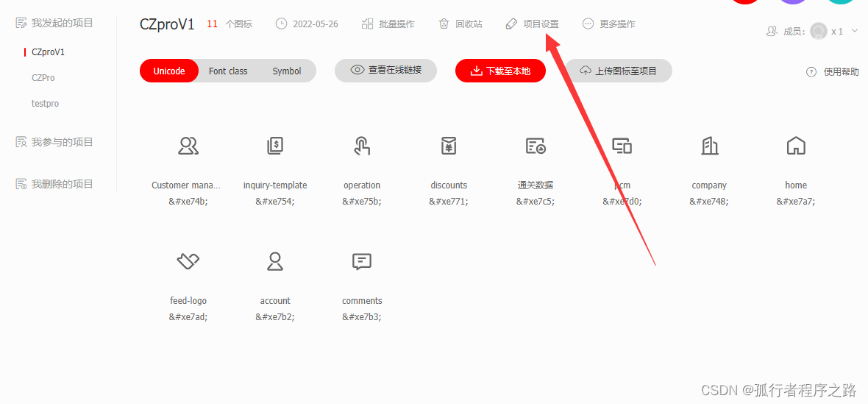Select the inquiry-template icon
The height and width of the screenshot is (404, 868).
point(275,146)
